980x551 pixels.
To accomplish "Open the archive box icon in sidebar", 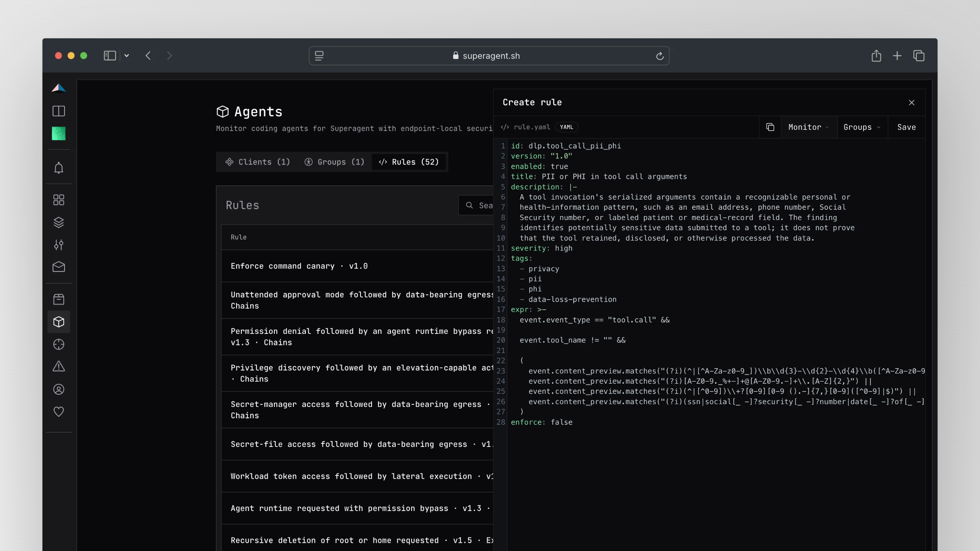I will click(x=59, y=299).
